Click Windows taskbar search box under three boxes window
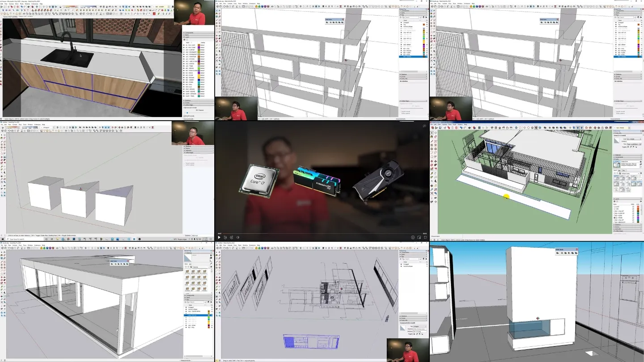Image resolution: width=644 pixels, height=362 pixels. (25, 239)
